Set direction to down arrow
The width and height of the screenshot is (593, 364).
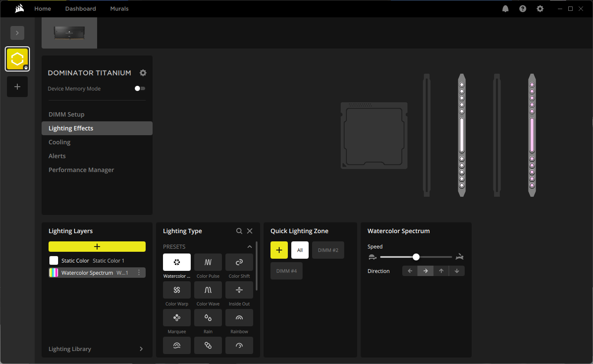[457, 271]
